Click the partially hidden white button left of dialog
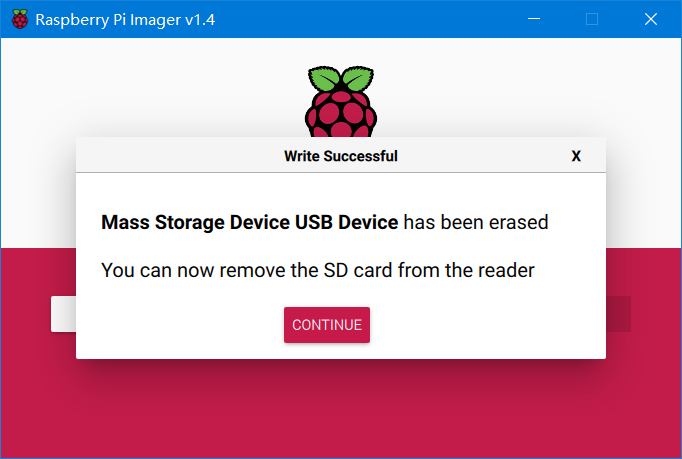Viewport: 682px width, 459px height. coord(64,314)
